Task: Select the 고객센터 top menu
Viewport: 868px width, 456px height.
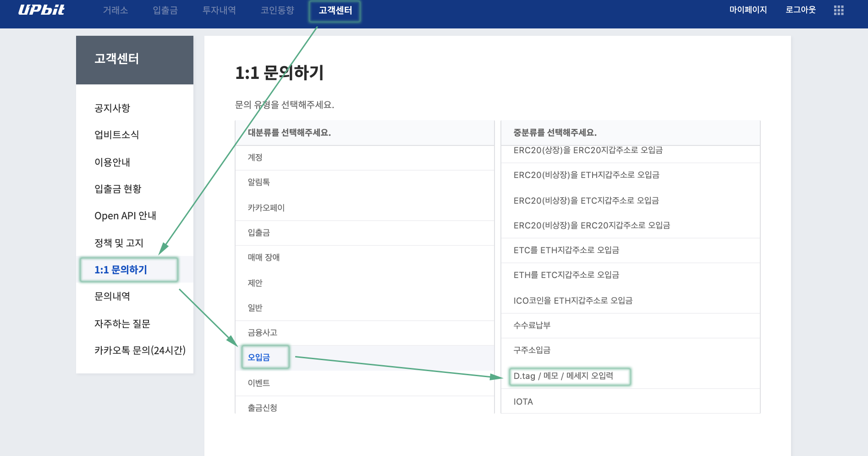Action: [x=335, y=10]
